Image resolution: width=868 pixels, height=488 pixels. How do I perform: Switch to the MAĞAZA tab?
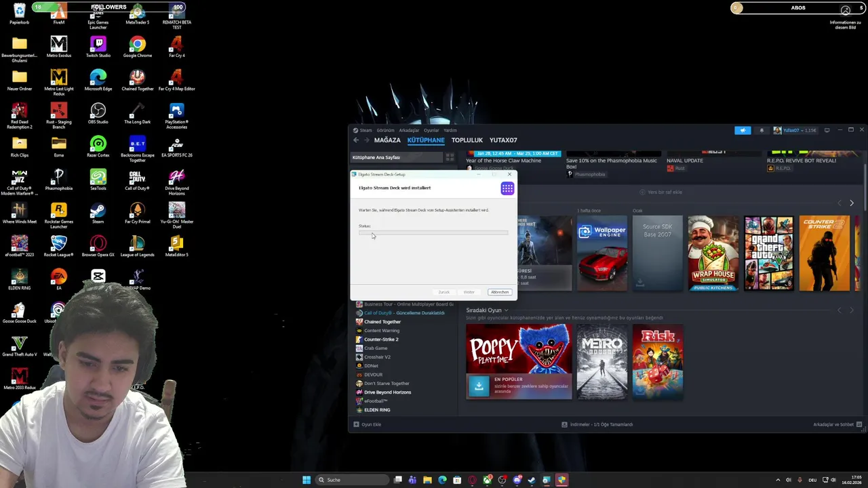coord(387,140)
